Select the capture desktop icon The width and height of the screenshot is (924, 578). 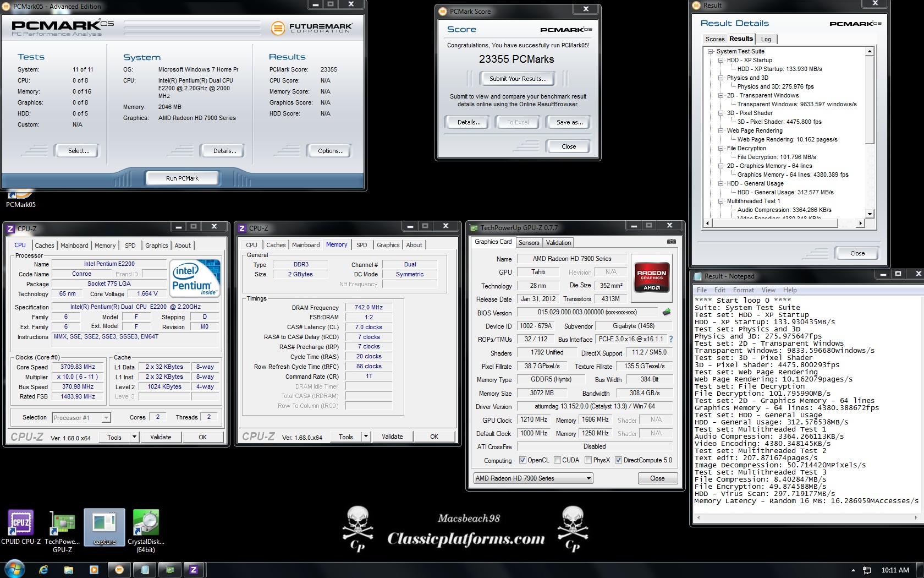coord(105,527)
